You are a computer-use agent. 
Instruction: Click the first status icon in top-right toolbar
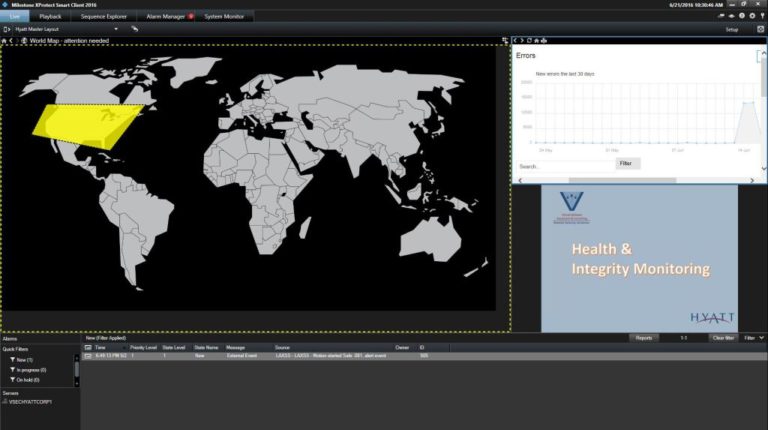point(721,16)
